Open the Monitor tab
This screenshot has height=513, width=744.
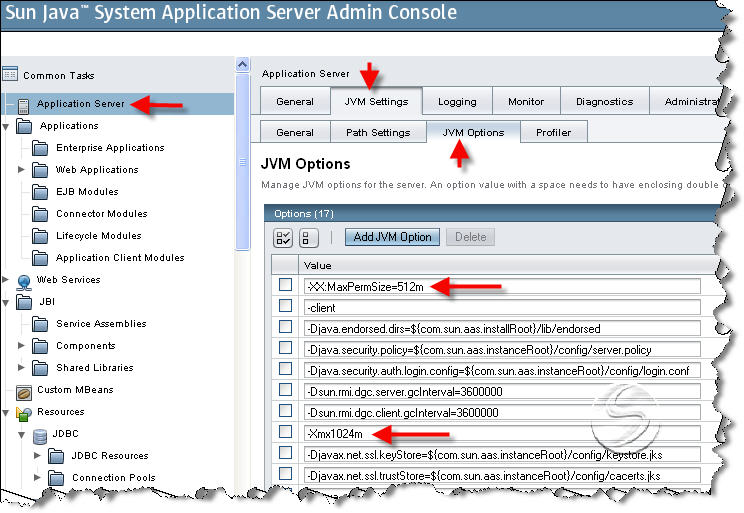tap(526, 101)
